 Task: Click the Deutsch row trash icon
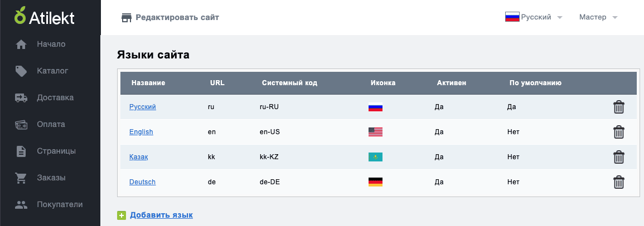[618, 182]
